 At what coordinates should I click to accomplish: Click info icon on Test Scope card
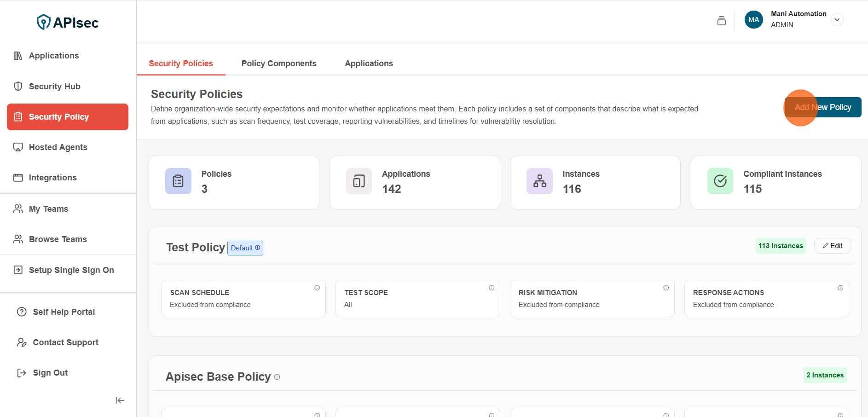(492, 288)
